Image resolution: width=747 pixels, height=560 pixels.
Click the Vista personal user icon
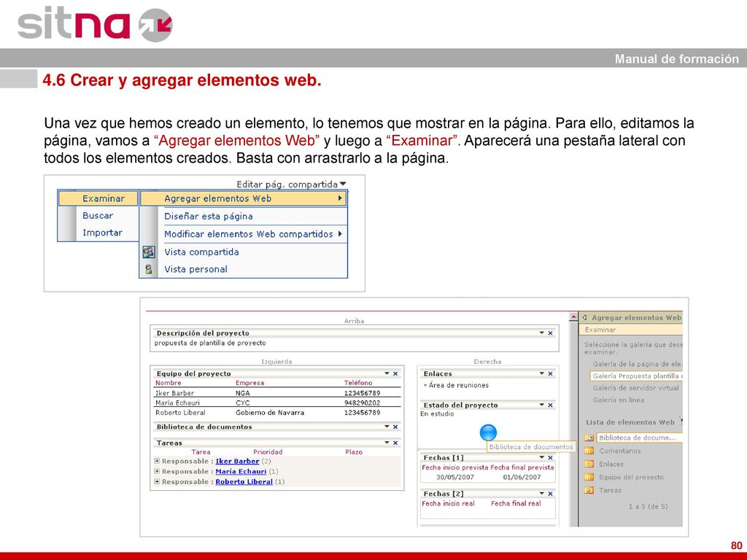coord(149,269)
